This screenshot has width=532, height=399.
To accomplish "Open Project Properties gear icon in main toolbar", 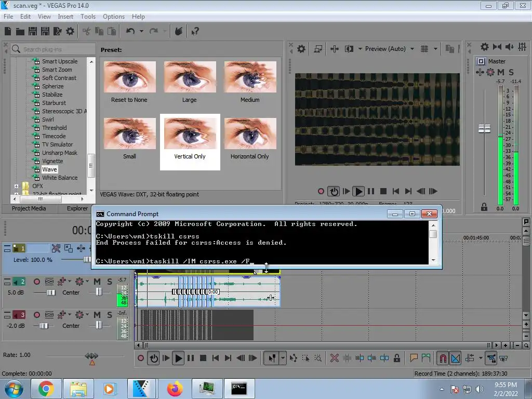I will pos(70,32).
